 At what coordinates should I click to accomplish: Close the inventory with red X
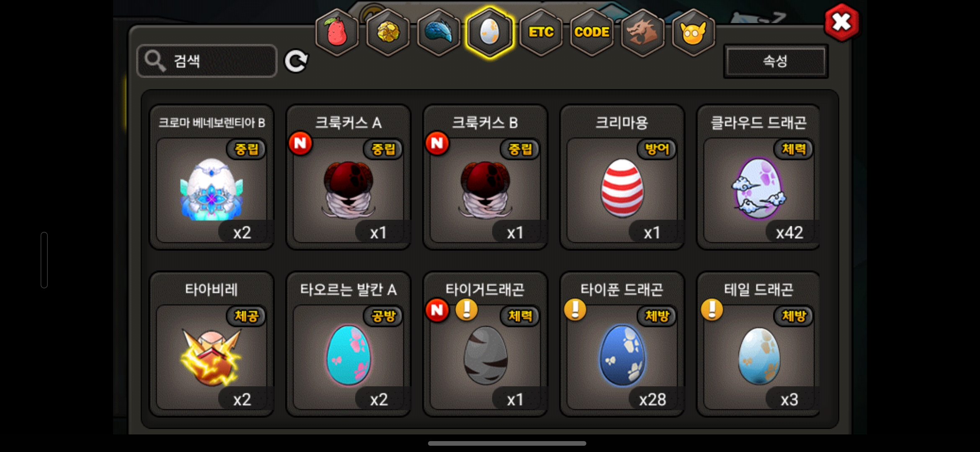click(x=841, y=23)
